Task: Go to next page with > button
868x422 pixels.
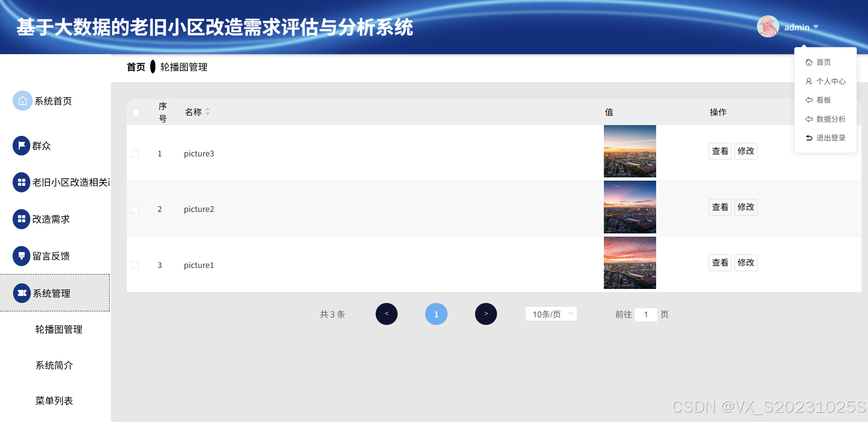Action: point(486,314)
